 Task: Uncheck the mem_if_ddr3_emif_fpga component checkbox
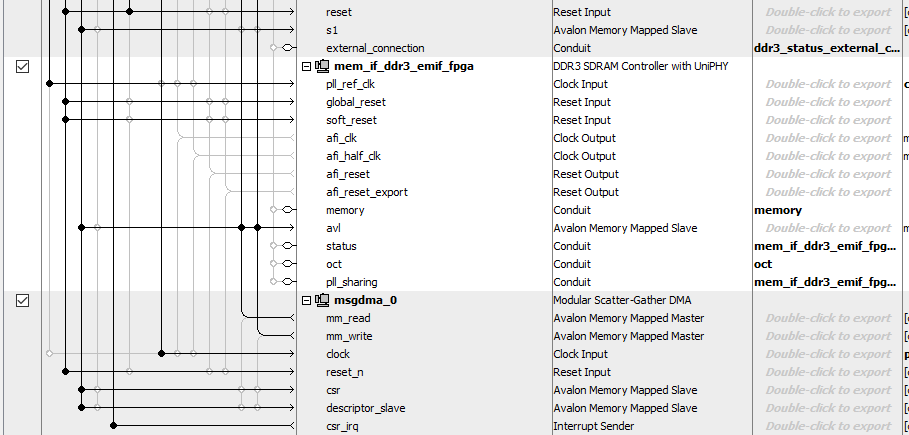(x=22, y=67)
